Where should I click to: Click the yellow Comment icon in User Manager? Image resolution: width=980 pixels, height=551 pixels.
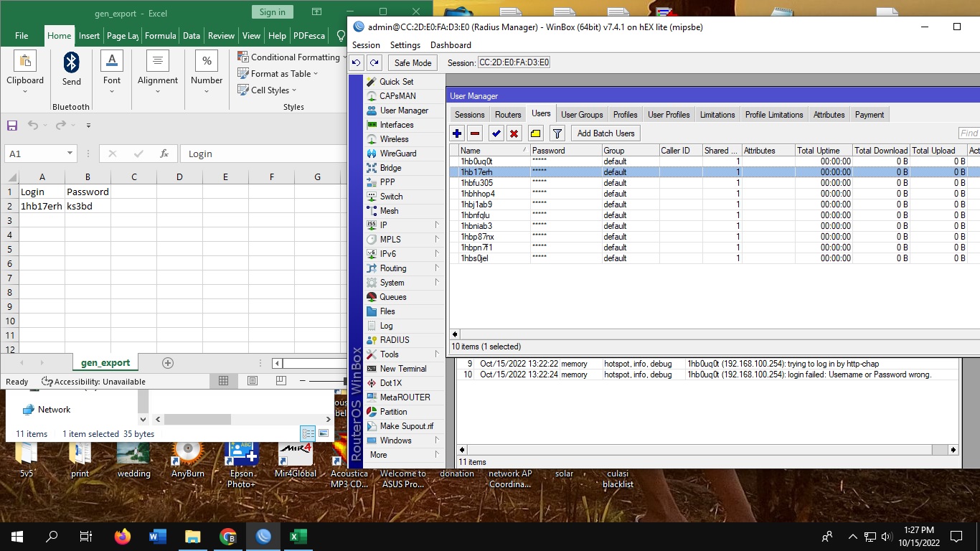535,133
